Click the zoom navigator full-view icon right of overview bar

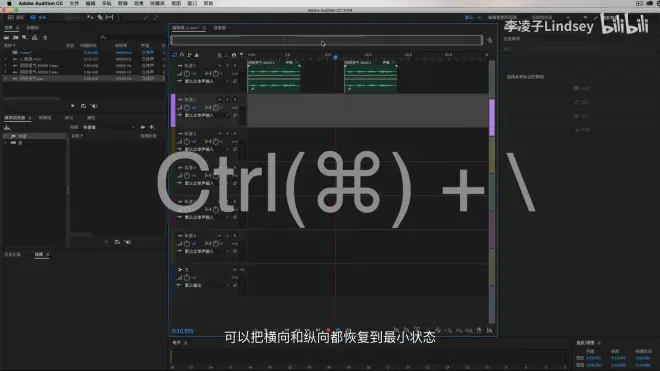489,40
